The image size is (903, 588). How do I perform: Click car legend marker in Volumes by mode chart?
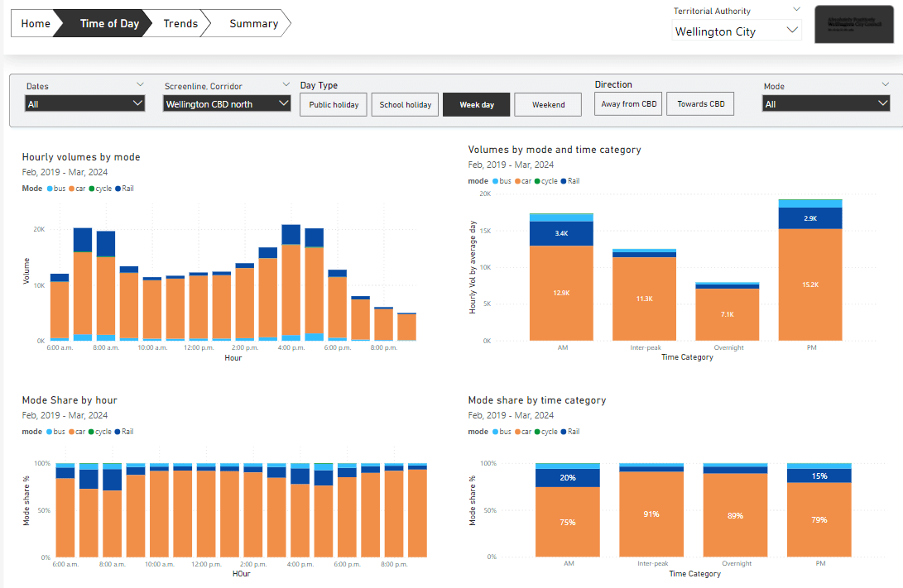517,180
